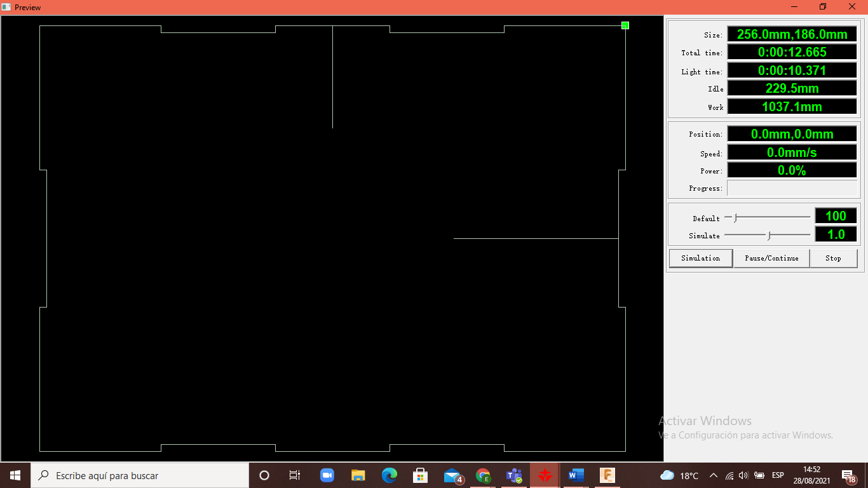
Task: Open network settings from system tray
Action: (729, 475)
